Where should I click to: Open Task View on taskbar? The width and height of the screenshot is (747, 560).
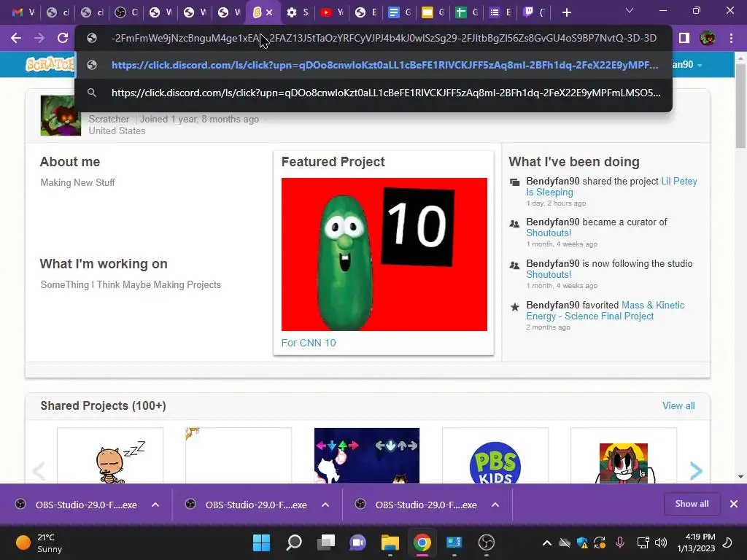tap(326, 542)
